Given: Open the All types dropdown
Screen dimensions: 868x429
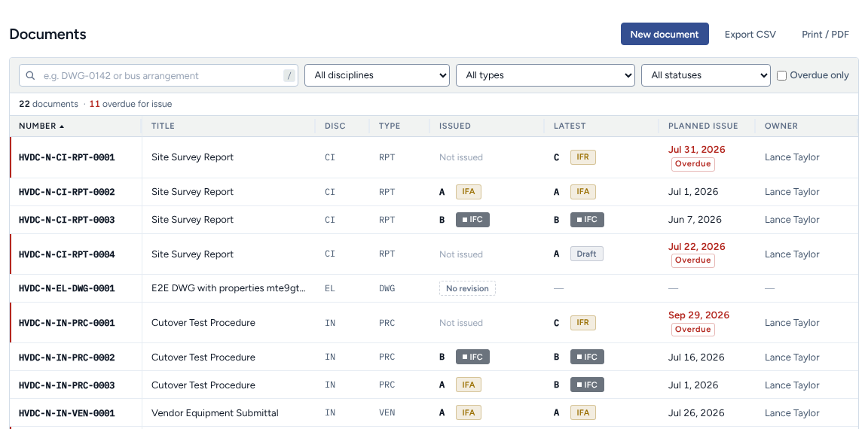Looking at the screenshot, I should click(546, 75).
